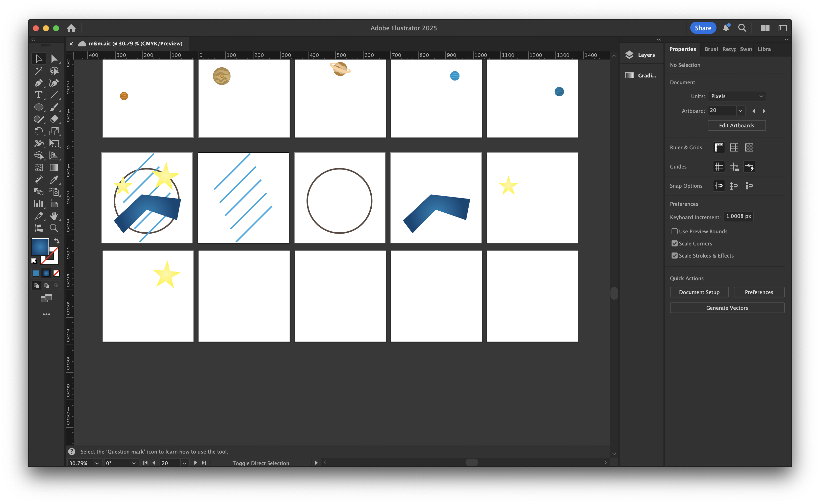The image size is (820, 504).
Task: Toggle the Curvature tool
Action: 54,83
